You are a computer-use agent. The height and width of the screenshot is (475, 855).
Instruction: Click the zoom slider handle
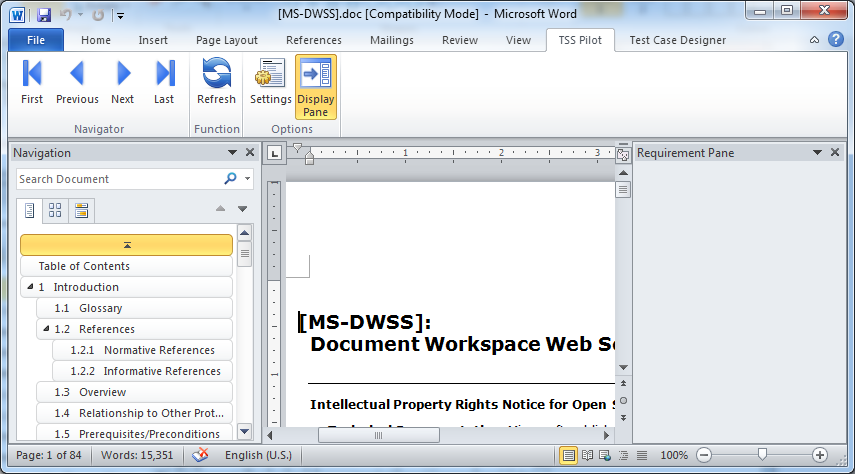(x=762, y=454)
